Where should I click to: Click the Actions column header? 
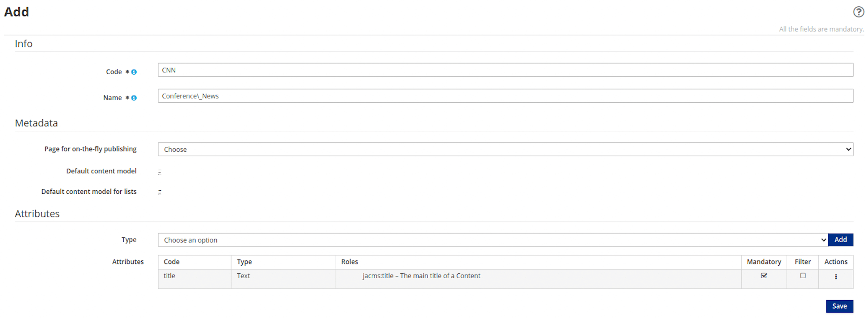point(836,262)
